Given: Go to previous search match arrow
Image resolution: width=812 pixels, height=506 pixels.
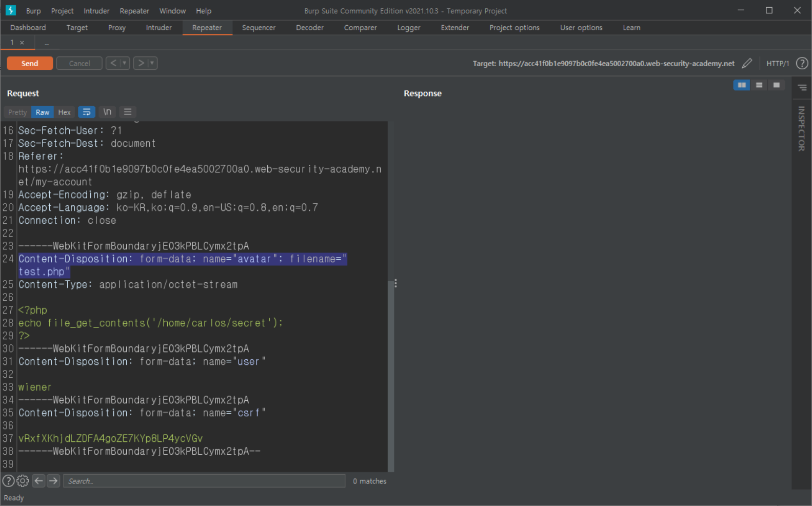Looking at the screenshot, I should pos(38,481).
